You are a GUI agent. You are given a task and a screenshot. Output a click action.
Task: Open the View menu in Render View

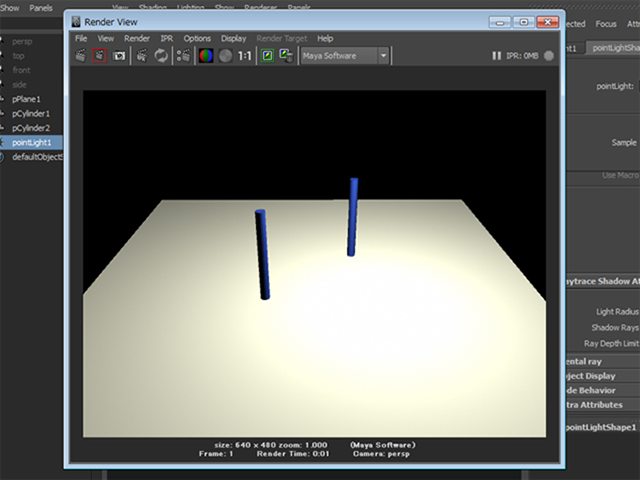(105, 38)
